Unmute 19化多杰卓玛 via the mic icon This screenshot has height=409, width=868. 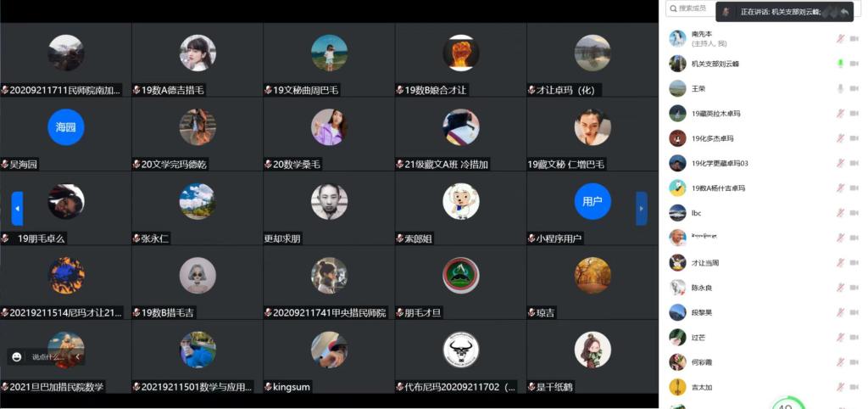coord(840,138)
